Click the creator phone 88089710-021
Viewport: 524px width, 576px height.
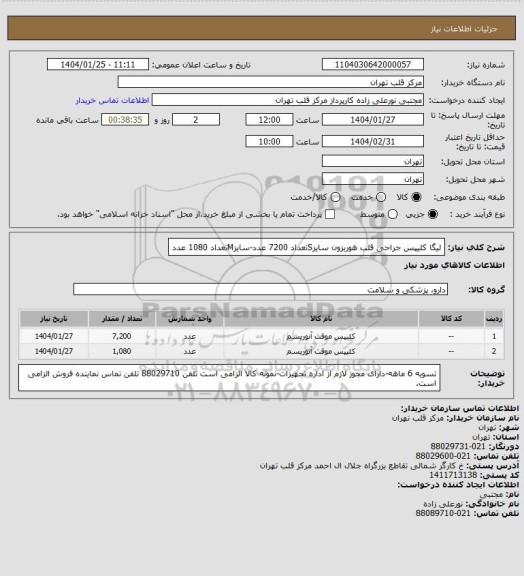coord(443,513)
